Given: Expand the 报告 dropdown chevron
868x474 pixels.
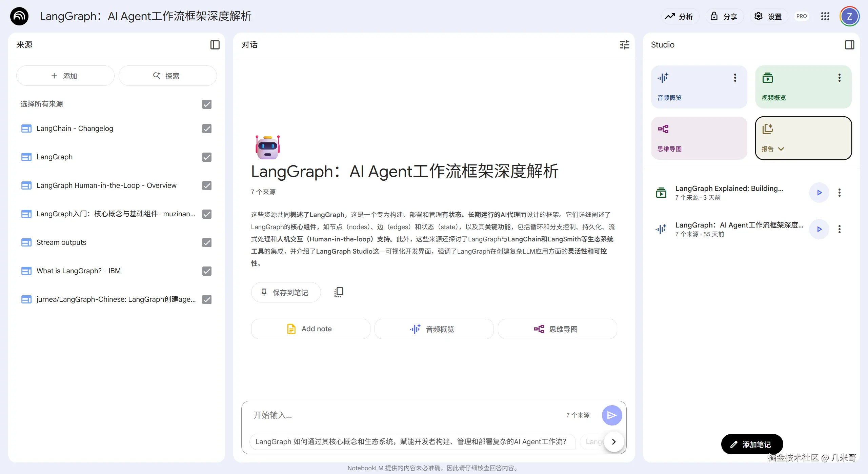Looking at the screenshot, I should click(781, 149).
